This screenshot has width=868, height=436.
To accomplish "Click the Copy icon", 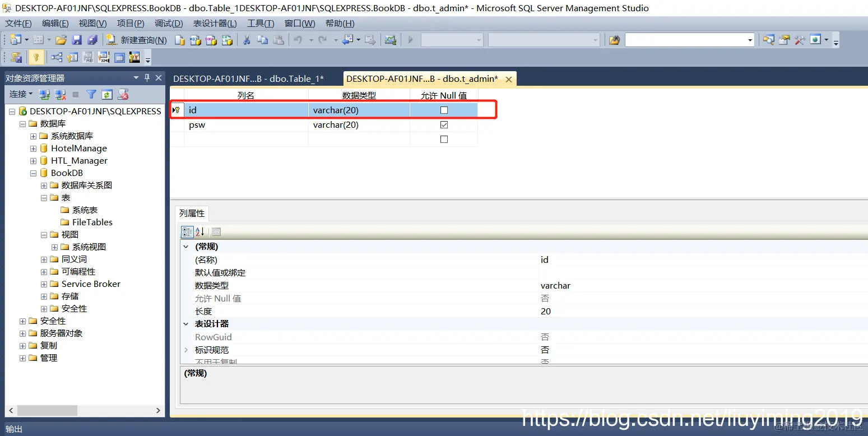I will pos(262,40).
